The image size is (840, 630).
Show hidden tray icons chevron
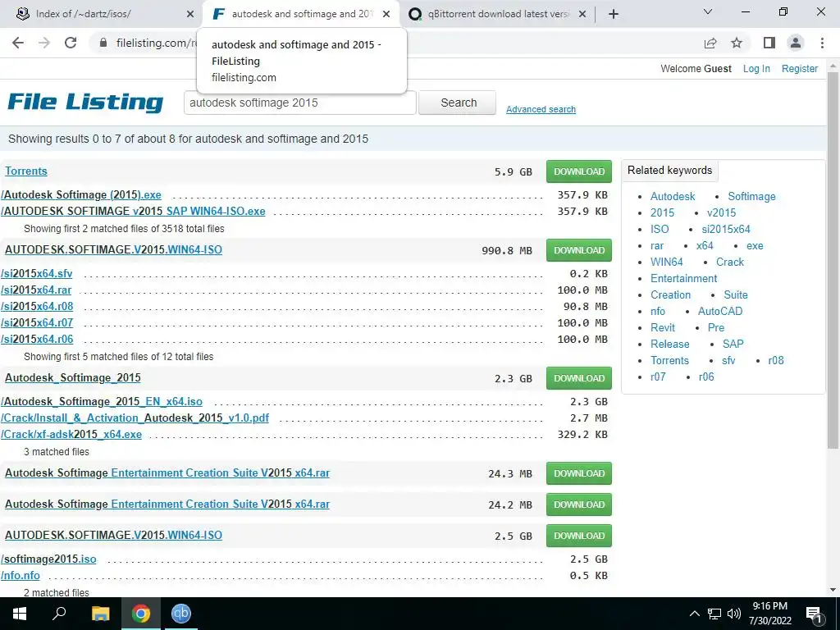tap(694, 614)
